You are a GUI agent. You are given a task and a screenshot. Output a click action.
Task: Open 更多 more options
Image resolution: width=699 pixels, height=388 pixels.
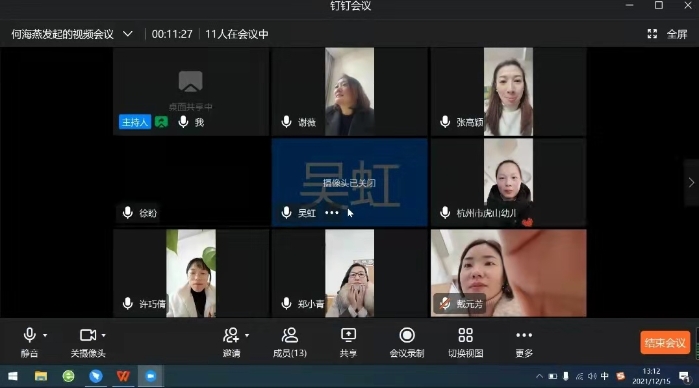(x=524, y=342)
